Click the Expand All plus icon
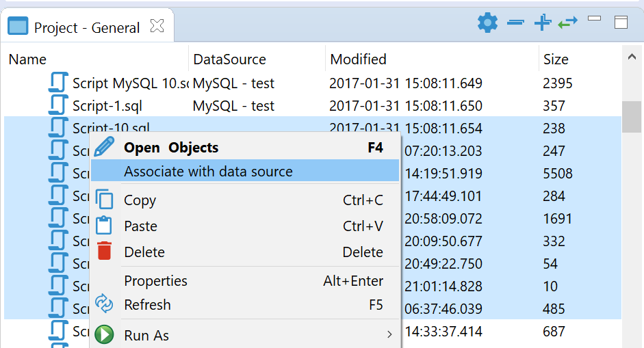 (x=543, y=23)
